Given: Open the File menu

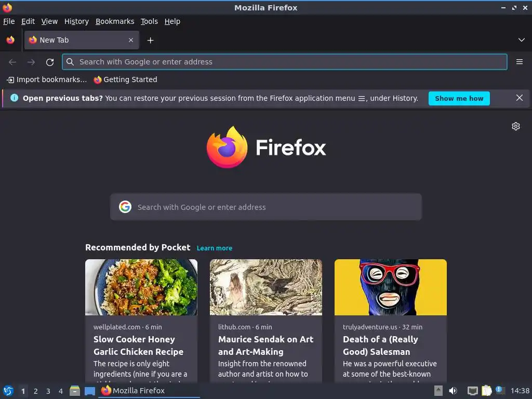Looking at the screenshot, I should [9, 21].
